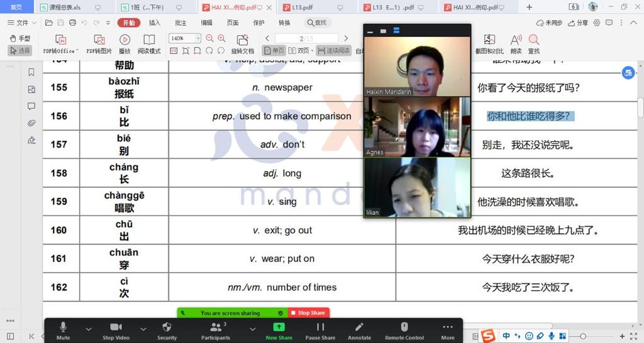Open the 文件 file menu

tap(22, 23)
